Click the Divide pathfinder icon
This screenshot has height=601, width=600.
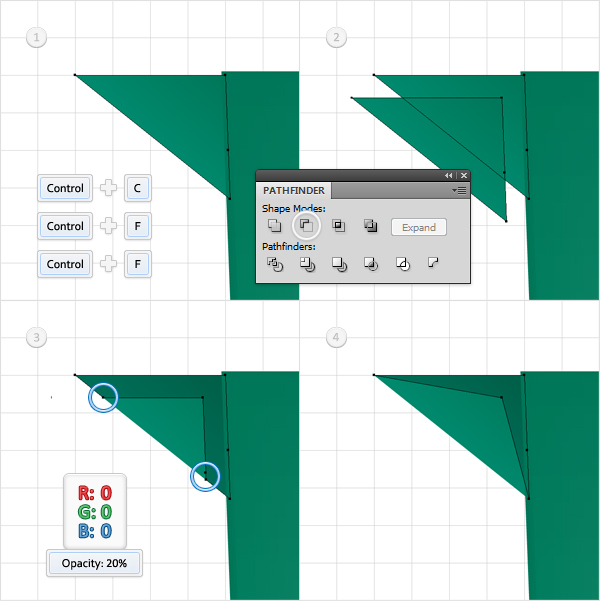pos(275,264)
